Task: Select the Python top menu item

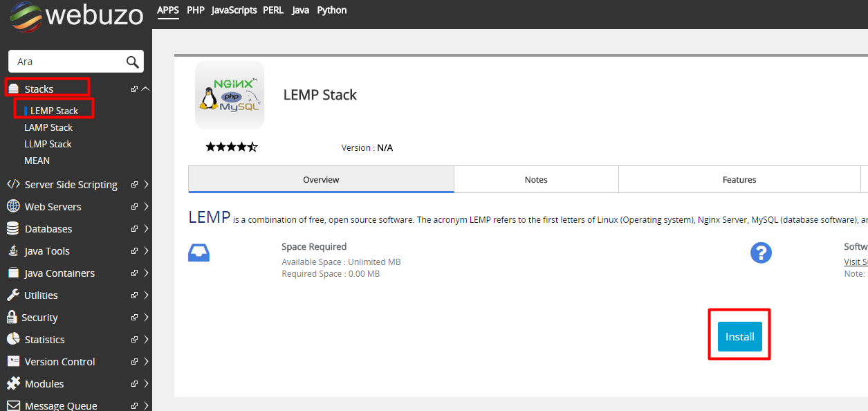Action: coord(332,10)
